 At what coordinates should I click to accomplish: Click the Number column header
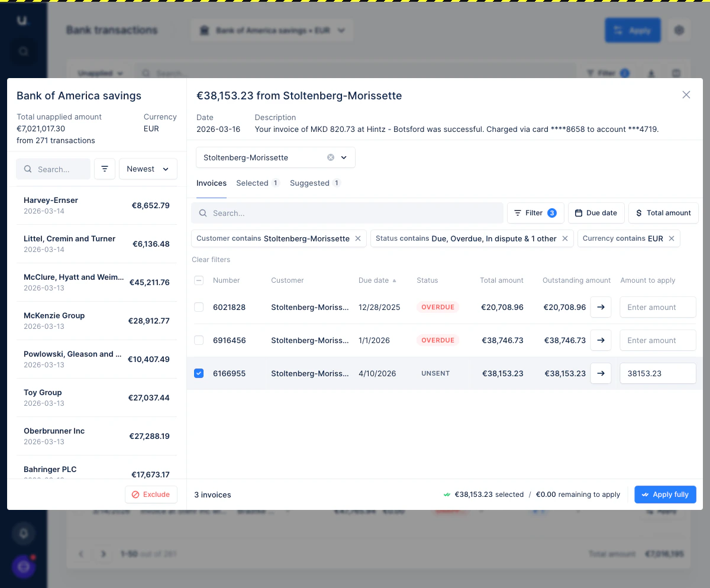pyautogui.click(x=227, y=280)
